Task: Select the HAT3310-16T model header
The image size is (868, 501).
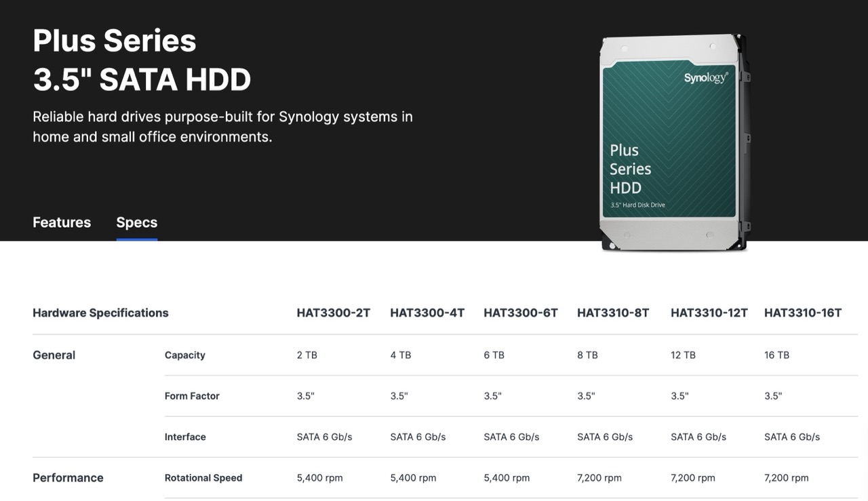Action: (802, 313)
